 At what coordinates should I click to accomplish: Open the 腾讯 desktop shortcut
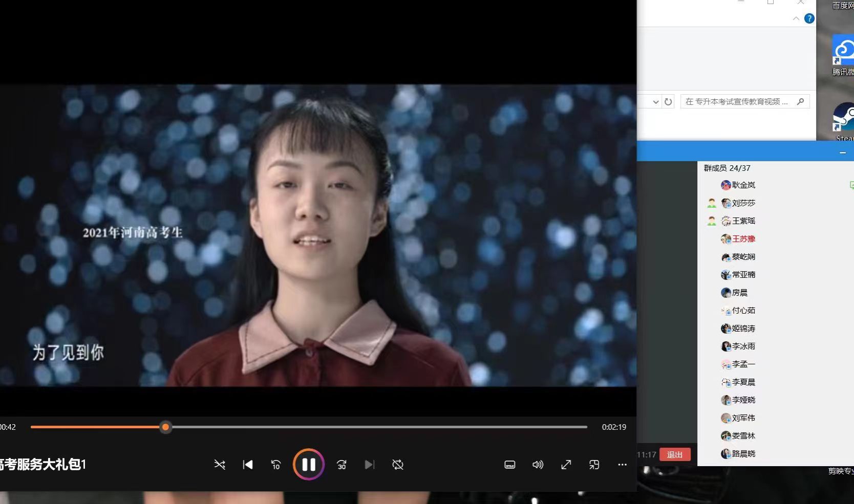pyautogui.click(x=843, y=55)
